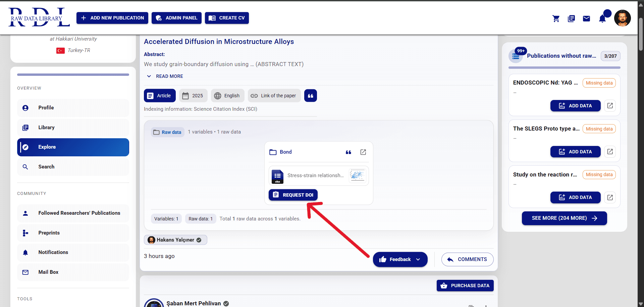Expand abstract with Read More
Image resolution: width=644 pixels, height=307 pixels.
pos(165,76)
